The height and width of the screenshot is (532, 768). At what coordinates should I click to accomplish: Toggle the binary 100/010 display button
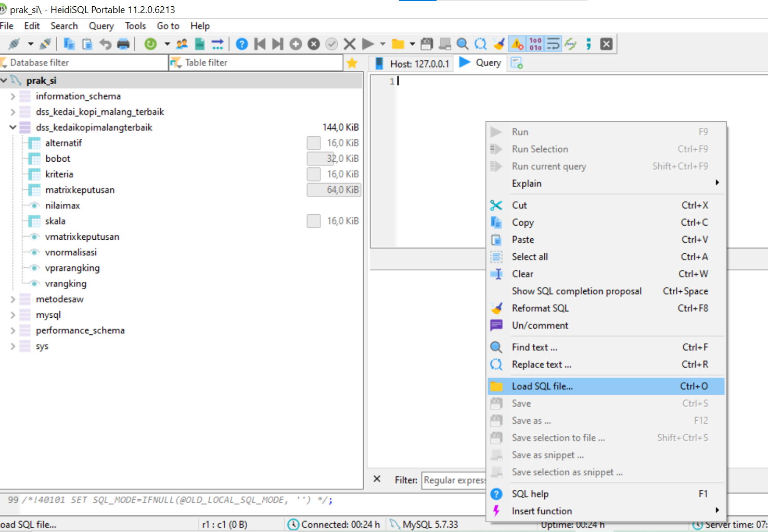pos(535,44)
